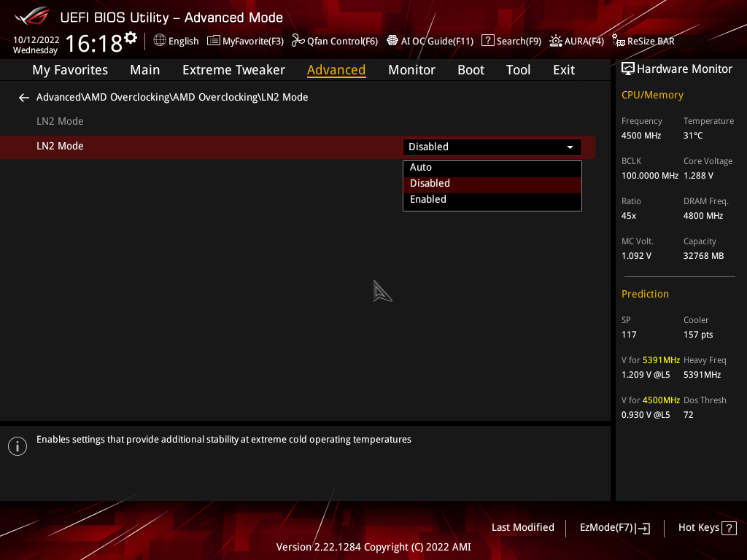The image size is (747, 560).
Task: Click the date 10/12/2022
Action: point(36,40)
